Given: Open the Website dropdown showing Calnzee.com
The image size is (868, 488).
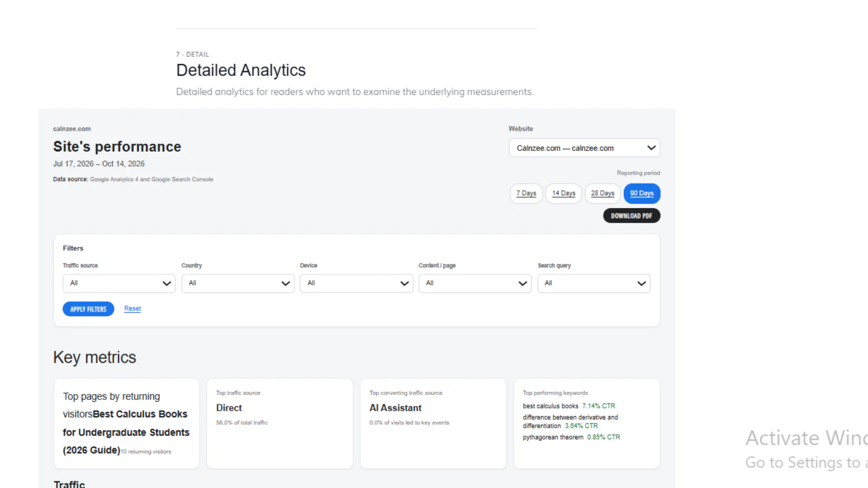Looking at the screenshot, I should [585, 148].
